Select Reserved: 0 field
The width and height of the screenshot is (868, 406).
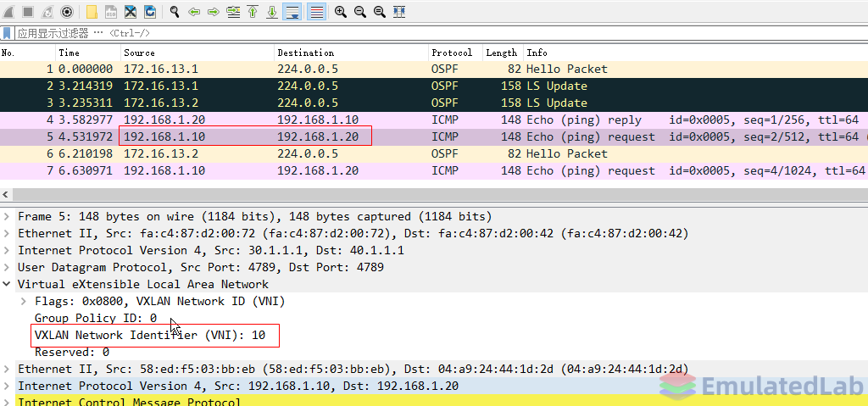coord(72,352)
